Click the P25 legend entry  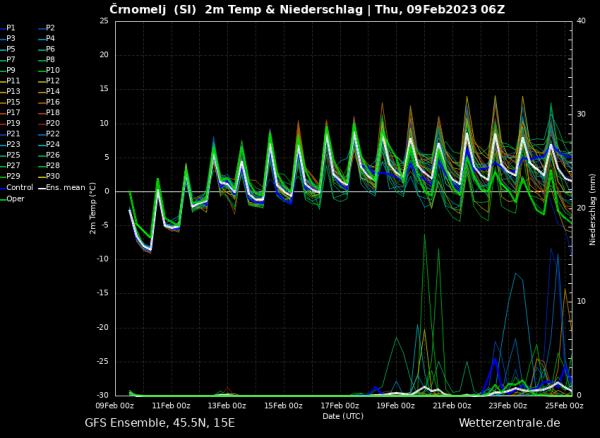pyautogui.click(x=10, y=155)
